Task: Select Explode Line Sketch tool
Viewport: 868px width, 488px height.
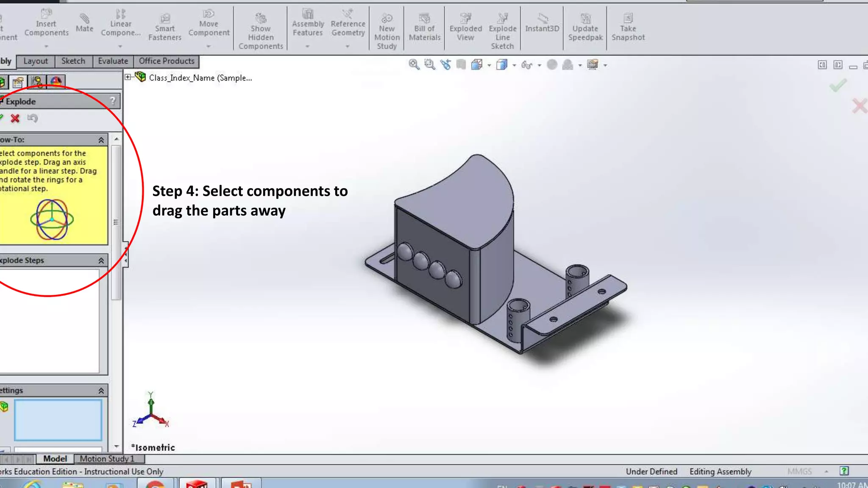Action: coord(503,31)
